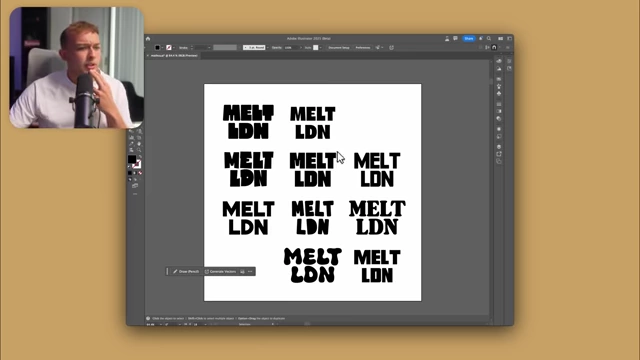The width and height of the screenshot is (640, 360).
Task: Open the comments panel icon in far-right dock
Action: [x=509, y=69]
